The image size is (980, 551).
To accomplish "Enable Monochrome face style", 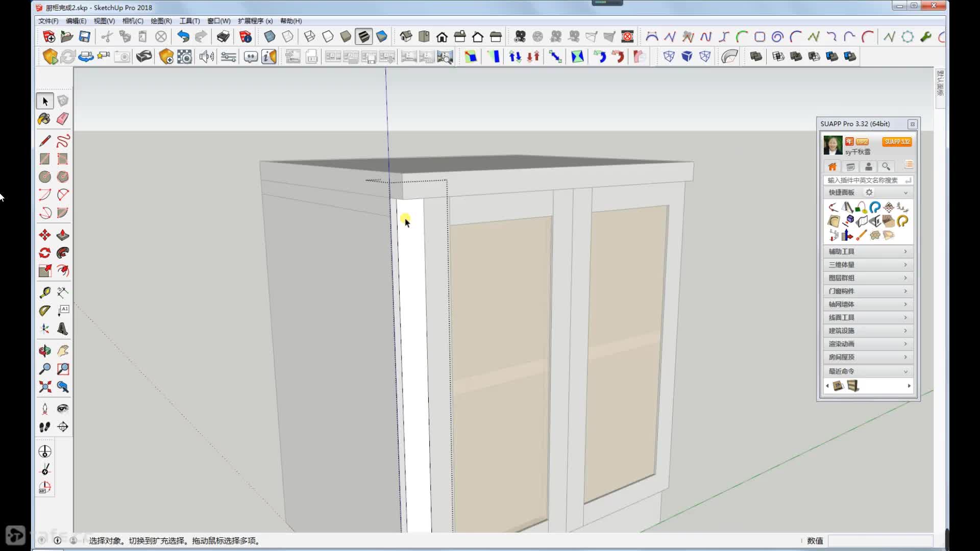I will click(x=382, y=36).
